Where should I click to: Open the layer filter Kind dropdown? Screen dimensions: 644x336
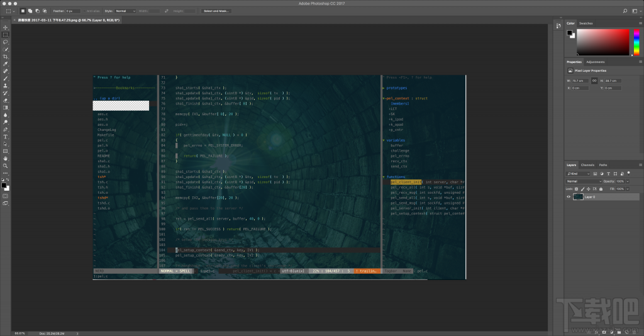coord(578,174)
